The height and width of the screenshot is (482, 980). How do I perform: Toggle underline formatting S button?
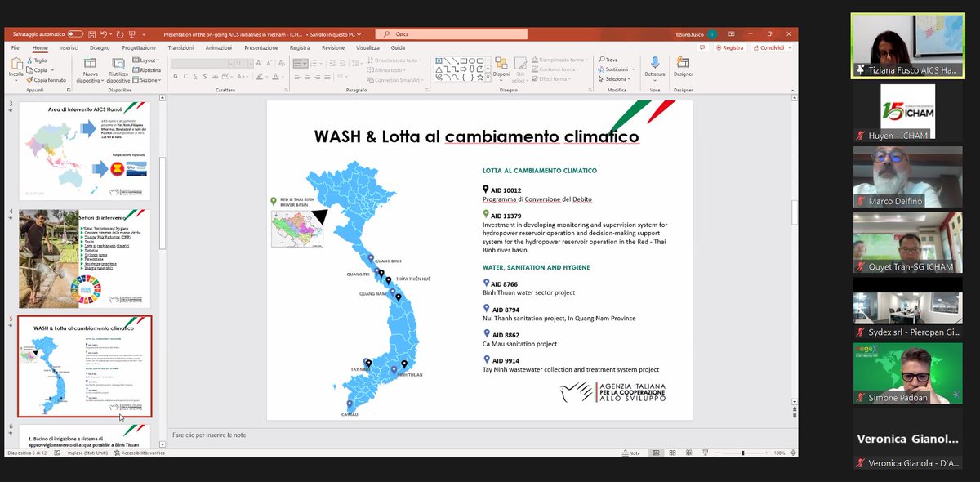[196, 76]
